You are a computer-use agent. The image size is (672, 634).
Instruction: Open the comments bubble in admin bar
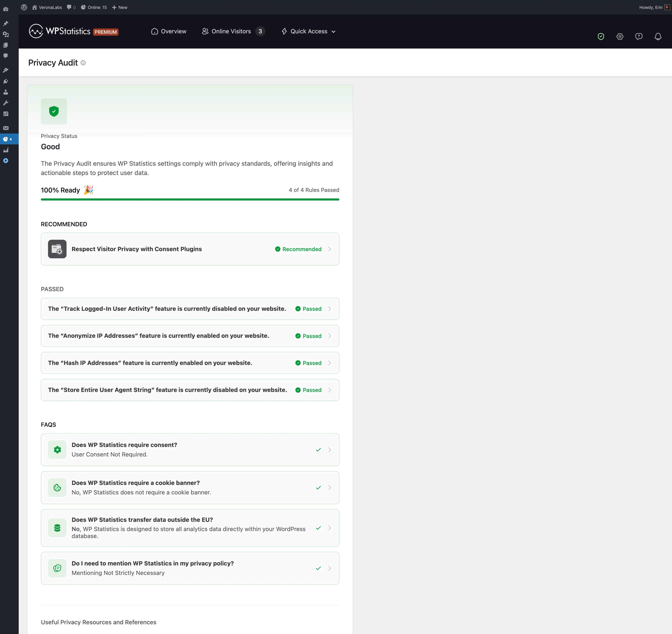pyautogui.click(x=71, y=7)
